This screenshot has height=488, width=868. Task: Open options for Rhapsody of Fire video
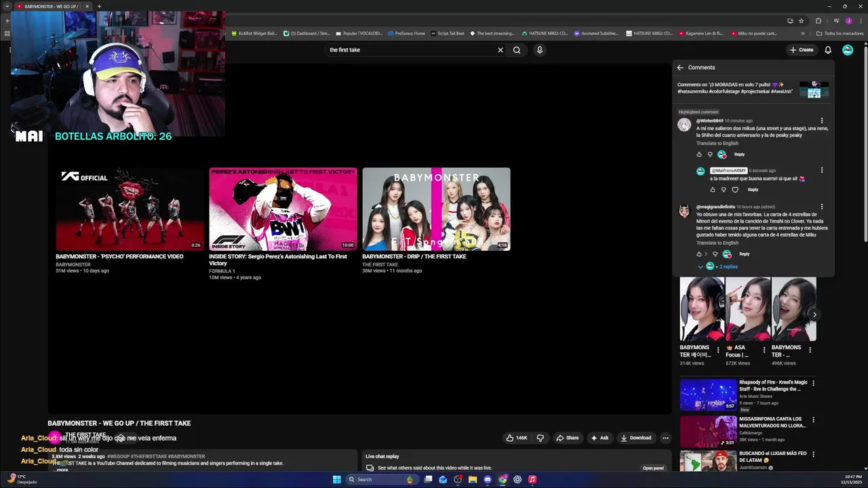[x=813, y=383]
